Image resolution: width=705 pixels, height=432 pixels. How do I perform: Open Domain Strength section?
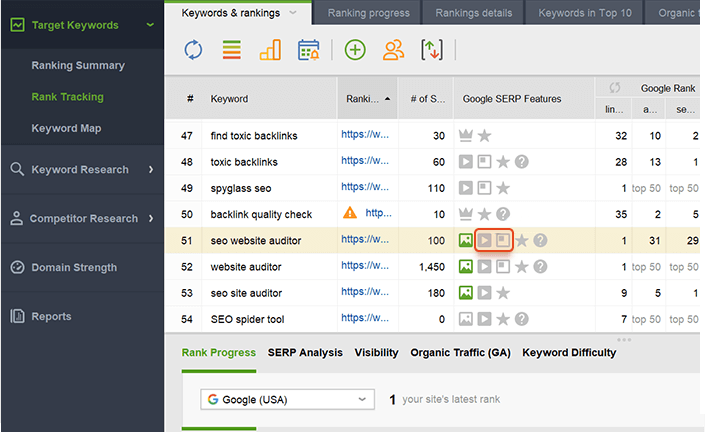74,267
